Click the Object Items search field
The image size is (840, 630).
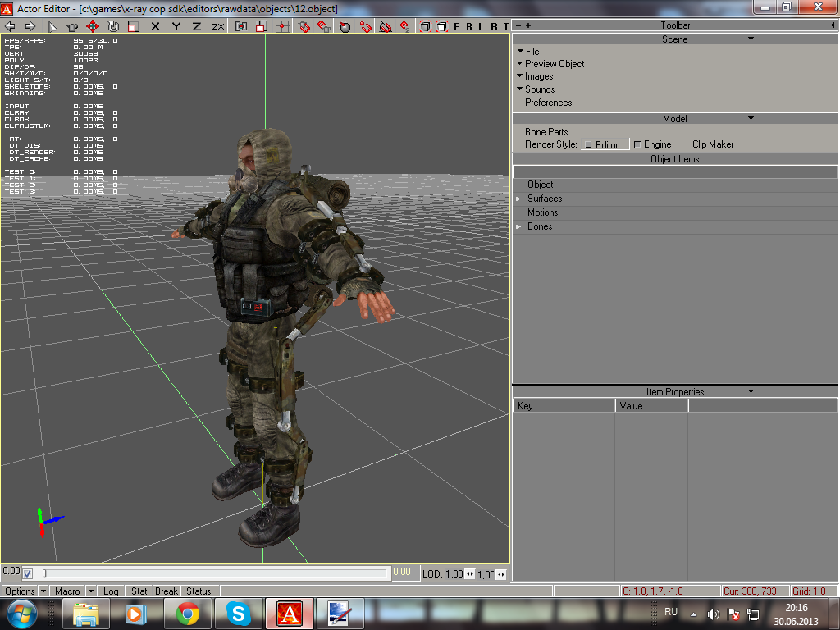pos(675,172)
